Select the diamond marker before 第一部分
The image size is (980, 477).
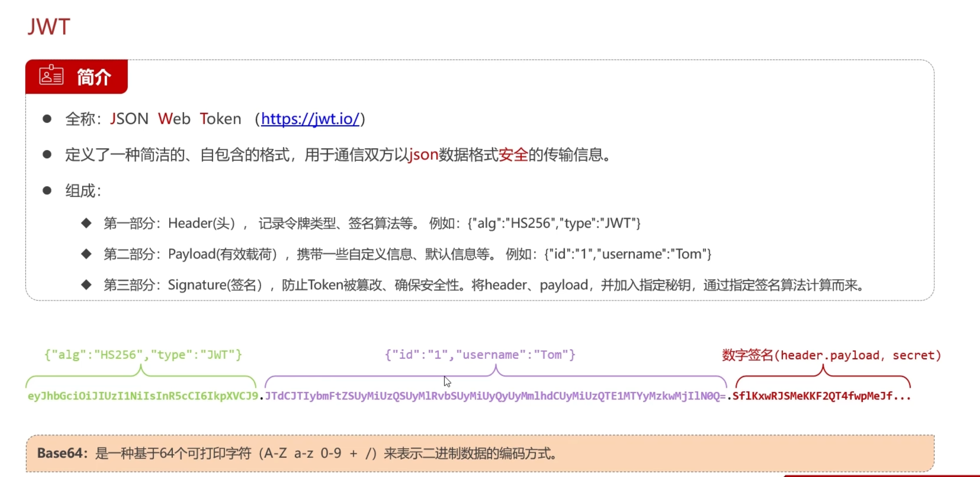pyautogui.click(x=86, y=223)
